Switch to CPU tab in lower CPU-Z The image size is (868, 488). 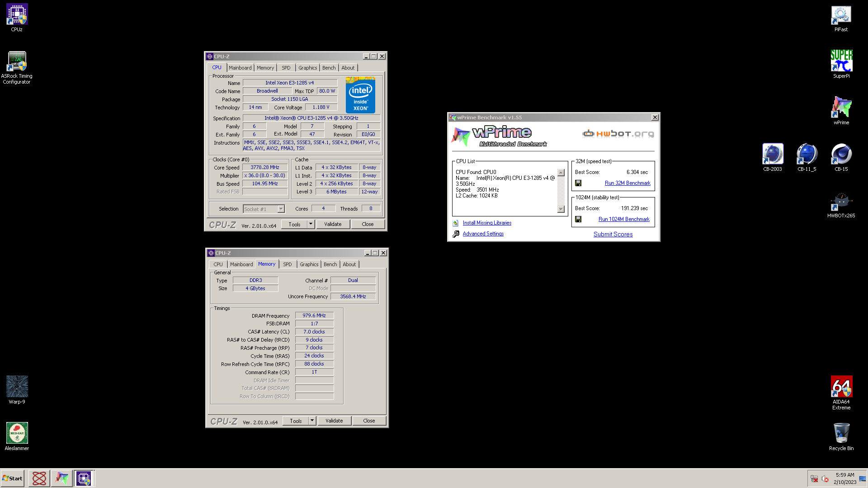click(218, 264)
